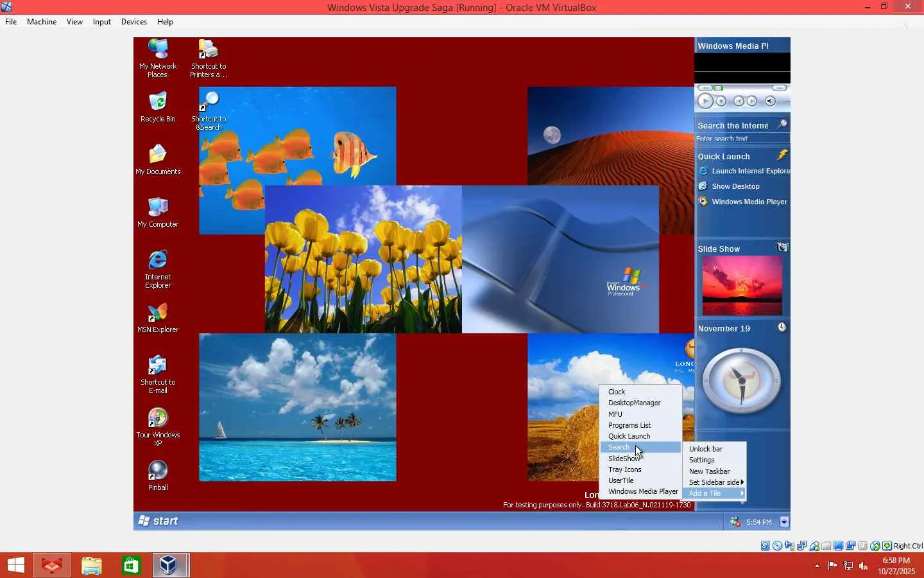This screenshot has width=924, height=578.
Task: Click Windows Media Player in Quick Launch tile
Action: pos(742,202)
